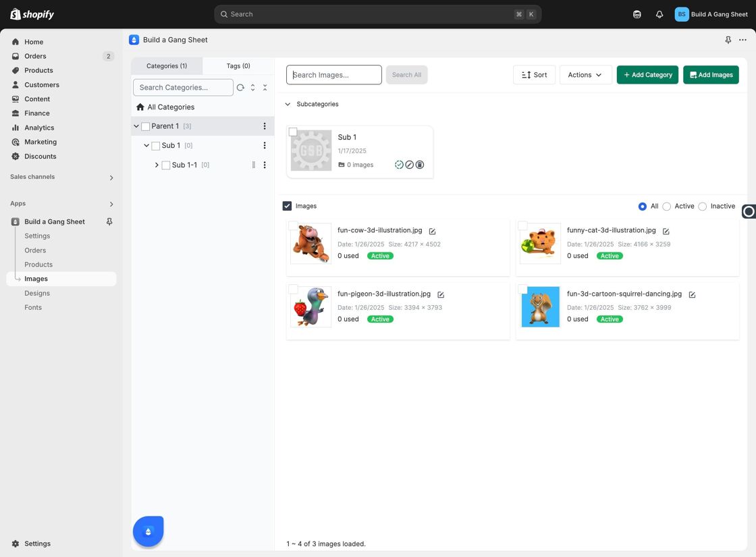Switch to the Tags (0) tab
Viewport: 756px width, 557px height.
238,66
